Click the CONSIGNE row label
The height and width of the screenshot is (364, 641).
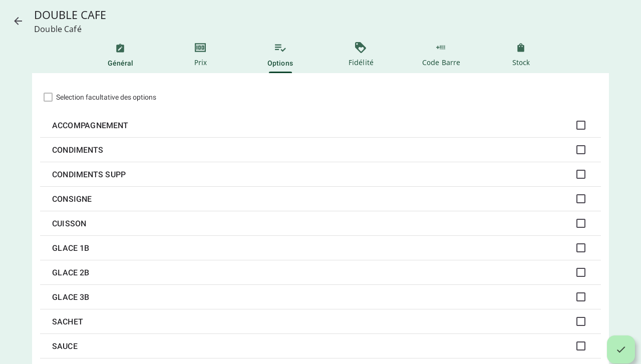tap(72, 199)
